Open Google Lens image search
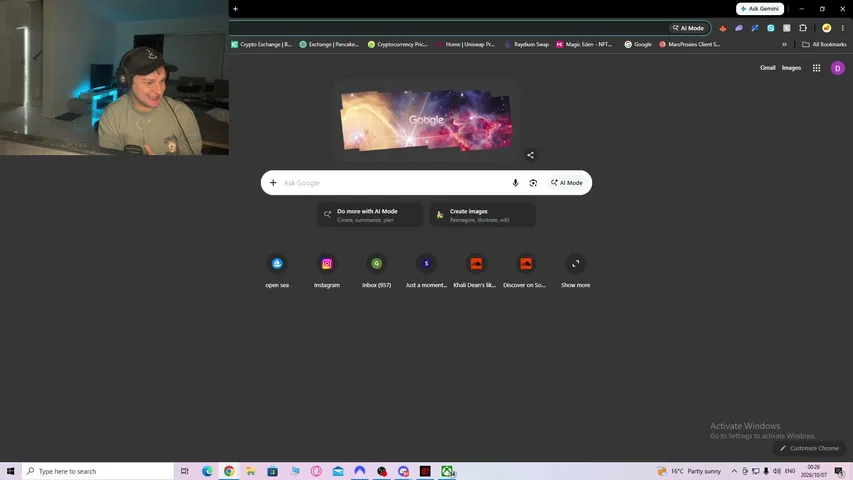The image size is (853, 480). click(x=533, y=183)
